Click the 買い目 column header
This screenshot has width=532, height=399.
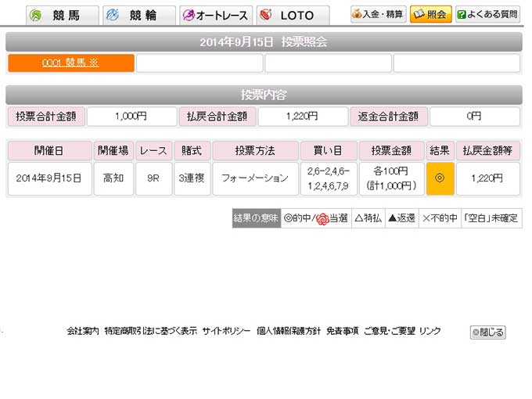pos(329,150)
